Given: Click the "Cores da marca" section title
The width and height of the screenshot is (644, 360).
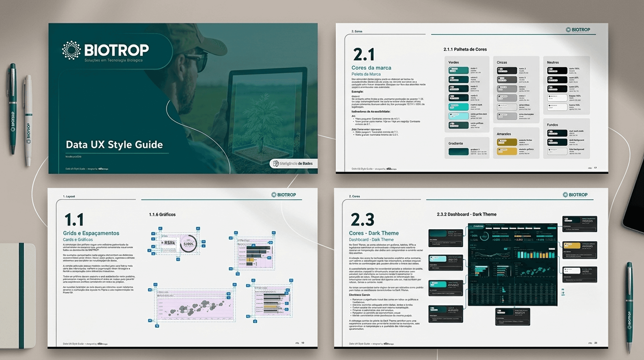Looking at the screenshot, I should 371,68.
